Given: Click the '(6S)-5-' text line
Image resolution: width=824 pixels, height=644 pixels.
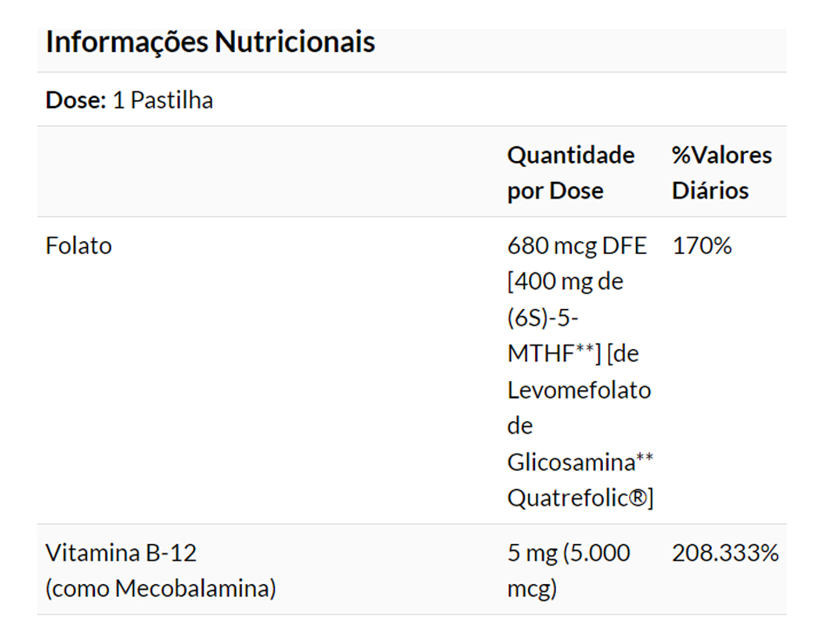Looking at the screenshot, I should pyautogui.click(x=541, y=318).
